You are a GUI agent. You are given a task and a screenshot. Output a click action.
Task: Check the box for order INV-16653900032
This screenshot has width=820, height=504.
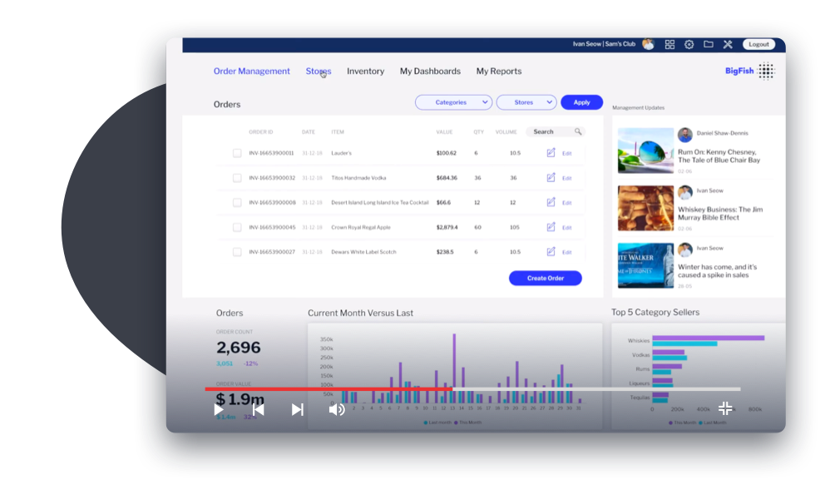(x=237, y=178)
